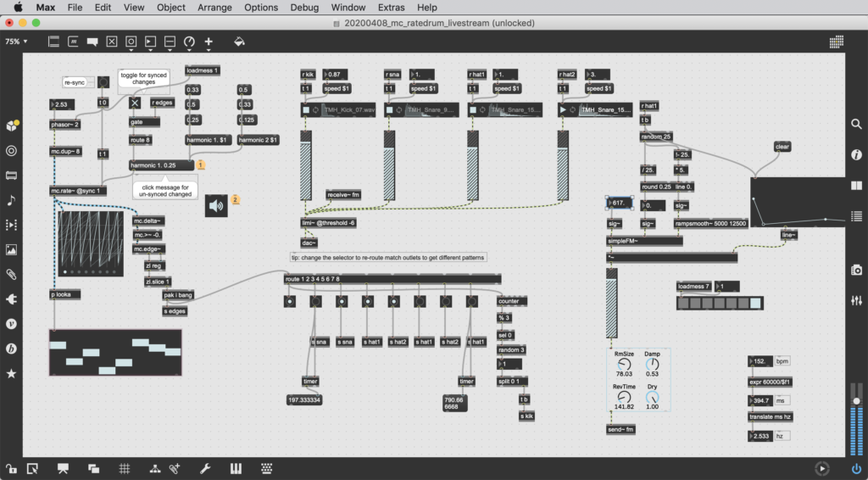The image size is (868, 480).
Task: Toggle the audio power button bottom right
Action: point(856,468)
